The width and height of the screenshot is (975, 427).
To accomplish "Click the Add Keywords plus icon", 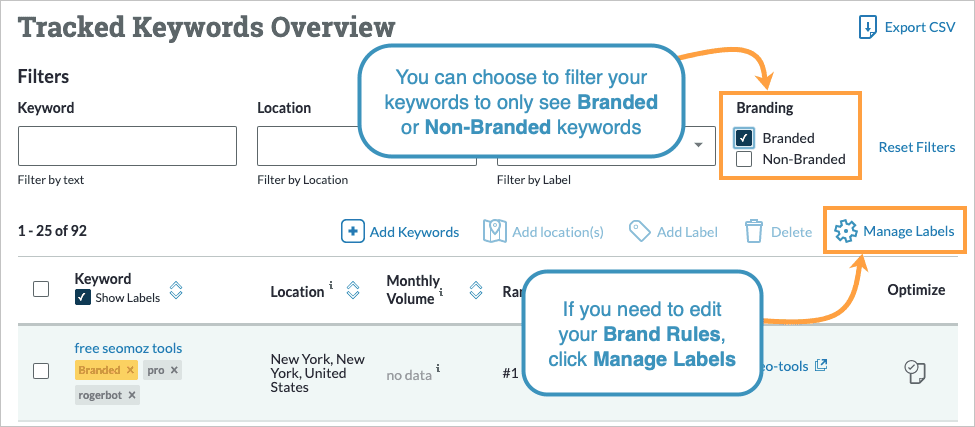I will coord(352,232).
